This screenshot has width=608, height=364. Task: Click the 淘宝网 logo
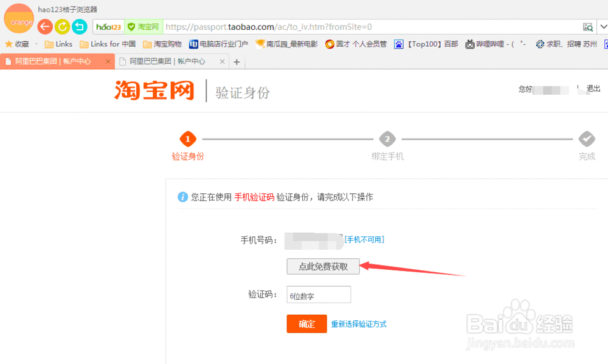pyautogui.click(x=154, y=91)
